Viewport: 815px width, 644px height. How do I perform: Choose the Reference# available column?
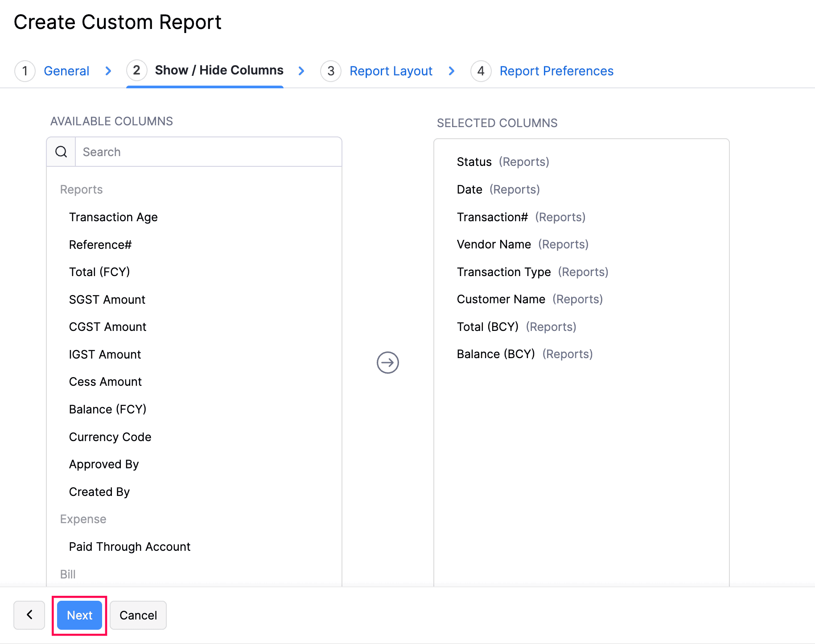coord(100,245)
